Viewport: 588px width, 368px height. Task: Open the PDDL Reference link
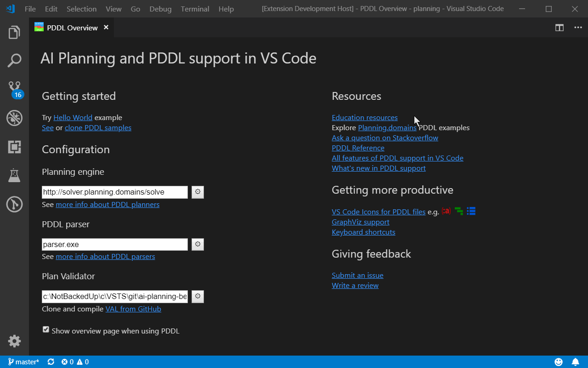pos(358,148)
